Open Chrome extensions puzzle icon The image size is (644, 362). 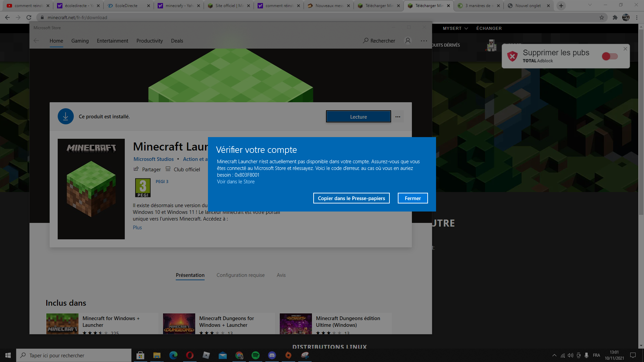[x=615, y=17]
